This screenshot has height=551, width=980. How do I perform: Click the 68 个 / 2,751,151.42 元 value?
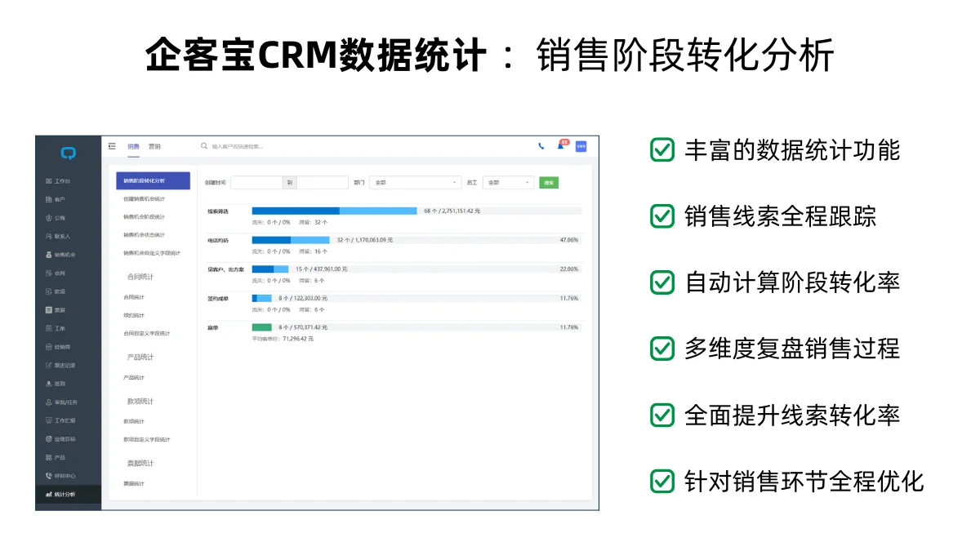click(452, 211)
